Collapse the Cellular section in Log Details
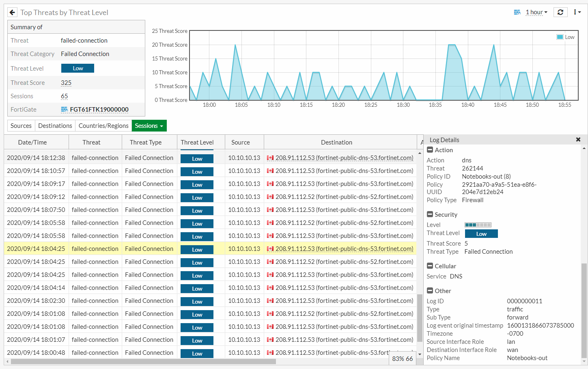Viewport: 588px width, 369px height. click(x=430, y=266)
